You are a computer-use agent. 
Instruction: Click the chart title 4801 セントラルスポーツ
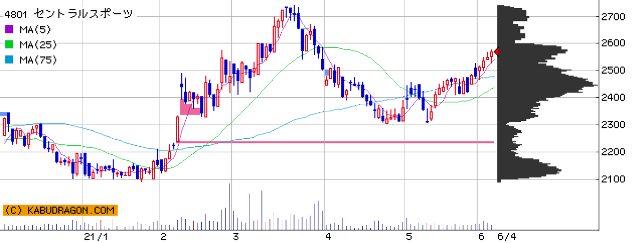tap(69, 13)
